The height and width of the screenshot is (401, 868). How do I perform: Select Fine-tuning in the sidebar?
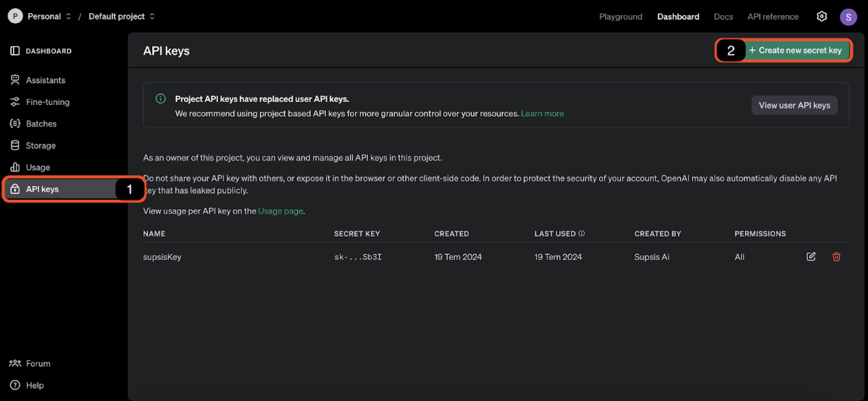[x=48, y=102]
